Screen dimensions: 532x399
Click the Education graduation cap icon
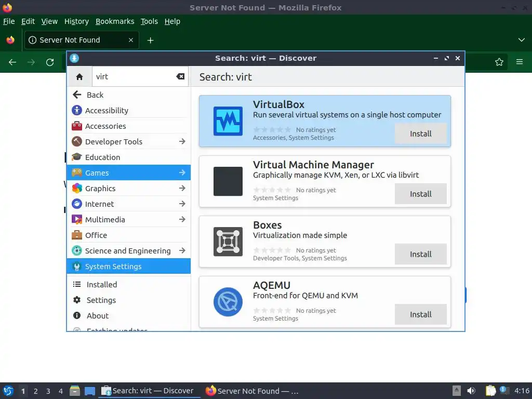(77, 157)
